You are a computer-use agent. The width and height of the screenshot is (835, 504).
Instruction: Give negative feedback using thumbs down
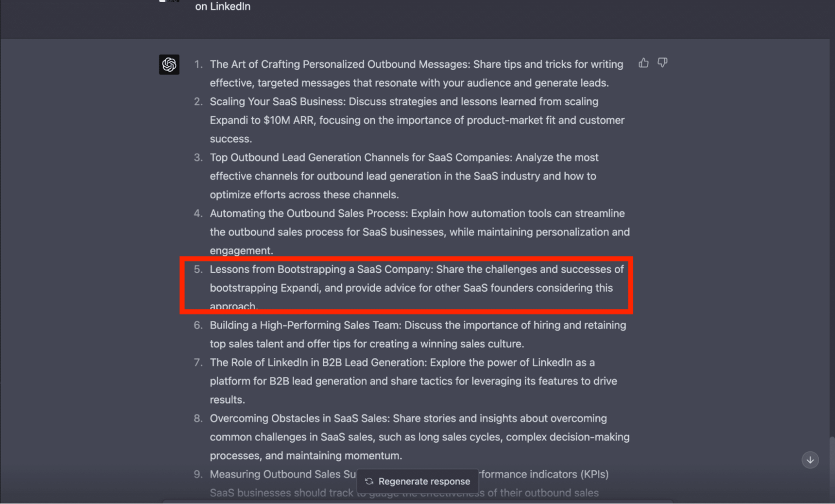click(x=662, y=63)
